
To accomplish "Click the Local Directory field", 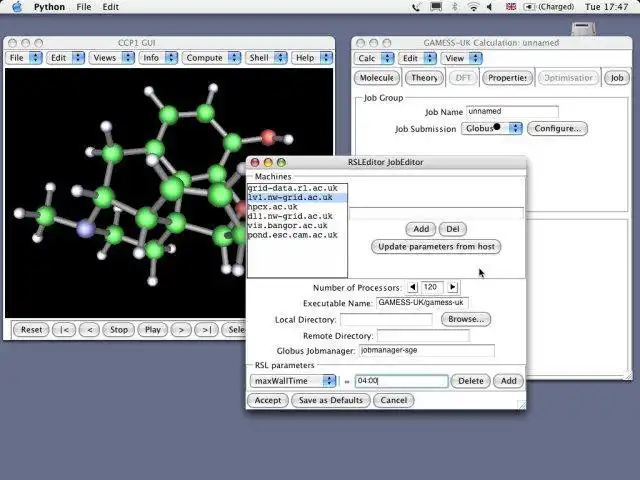I will (x=386, y=319).
